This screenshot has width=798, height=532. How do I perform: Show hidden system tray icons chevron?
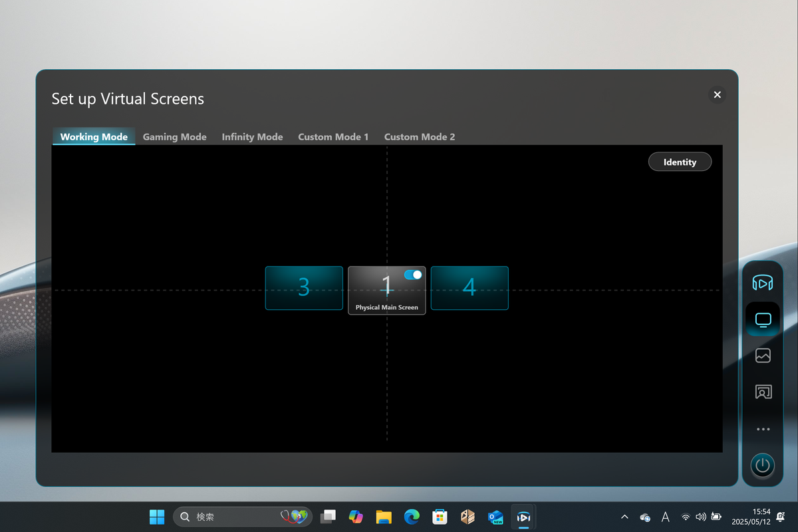click(624, 517)
